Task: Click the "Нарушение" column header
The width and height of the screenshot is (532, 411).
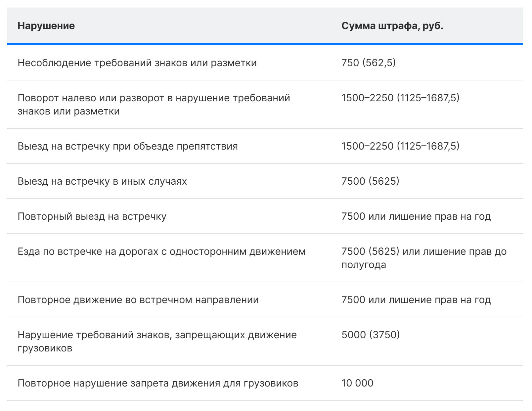Action: (46, 26)
